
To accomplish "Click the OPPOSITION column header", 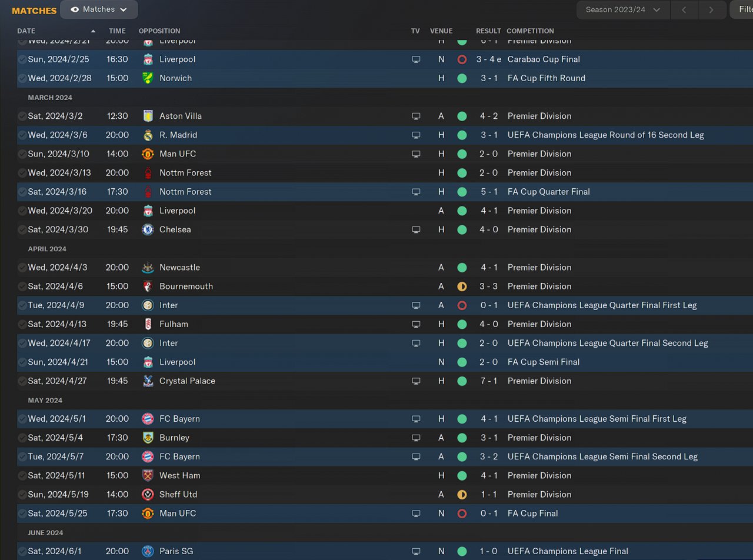I will 159,31.
